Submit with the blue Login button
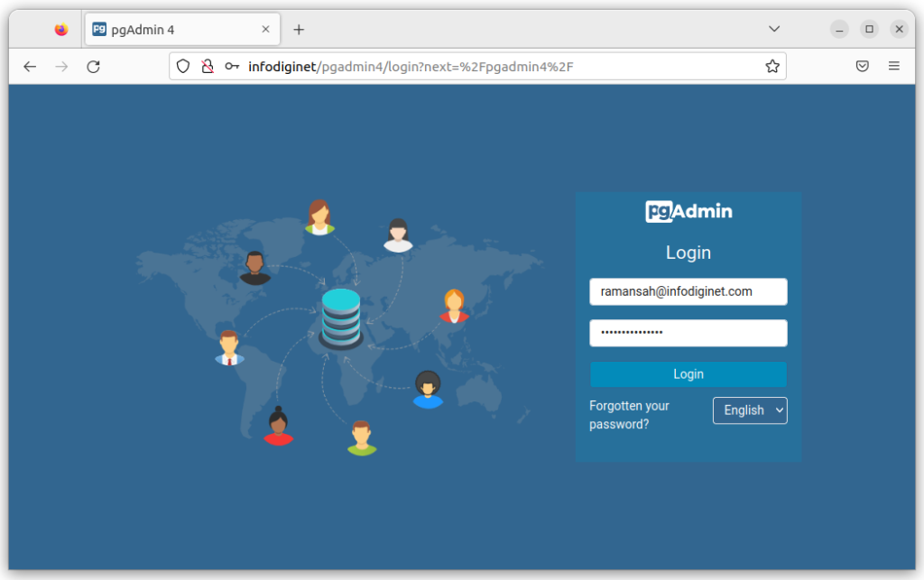The height and width of the screenshot is (580, 924). (688, 374)
